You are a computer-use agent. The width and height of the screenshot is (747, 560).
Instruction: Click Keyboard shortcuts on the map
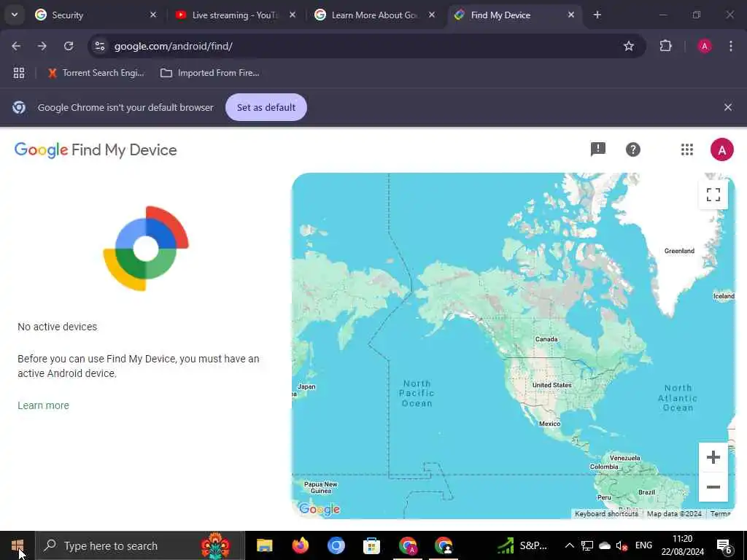point(606,514)
